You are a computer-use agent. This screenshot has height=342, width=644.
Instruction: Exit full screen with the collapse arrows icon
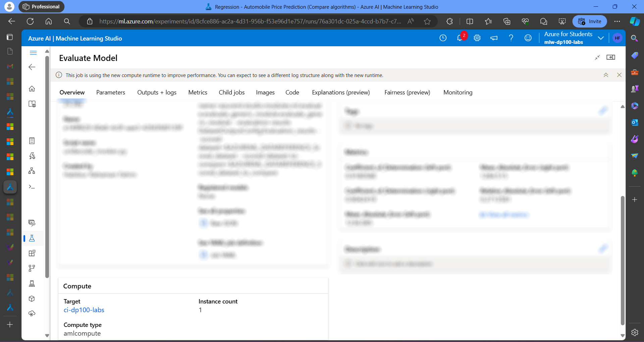(x=597, y=58)
